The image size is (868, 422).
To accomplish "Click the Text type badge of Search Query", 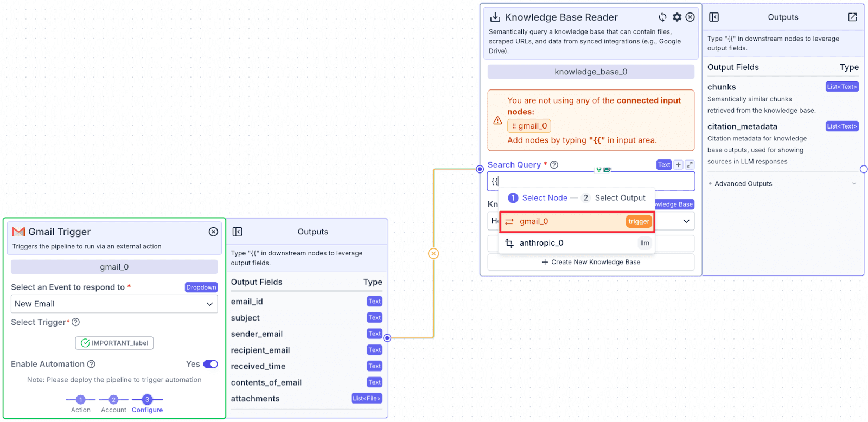I will tap(664, 165).
